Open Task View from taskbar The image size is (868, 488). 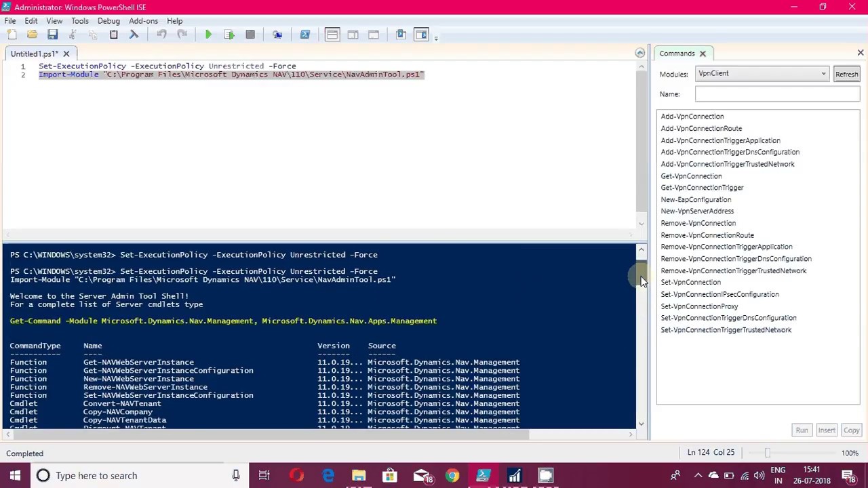point(264,476)
